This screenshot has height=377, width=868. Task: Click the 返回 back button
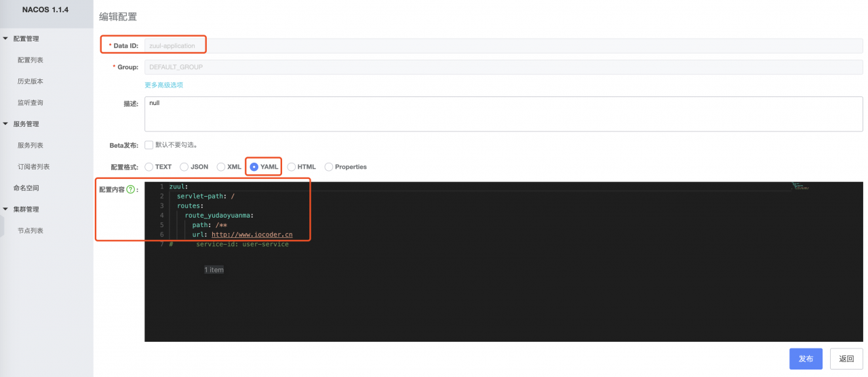coord(846,359)
